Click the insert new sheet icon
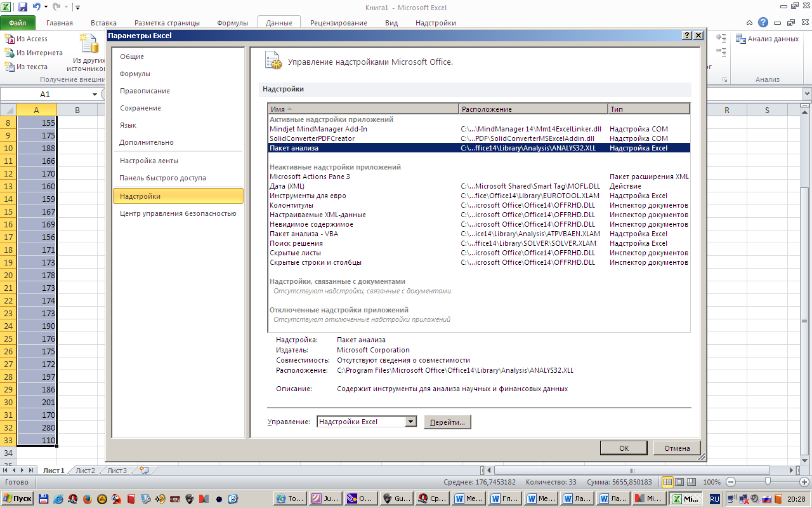This screenshot has width=812, height=508. click(x=144, y=471)
